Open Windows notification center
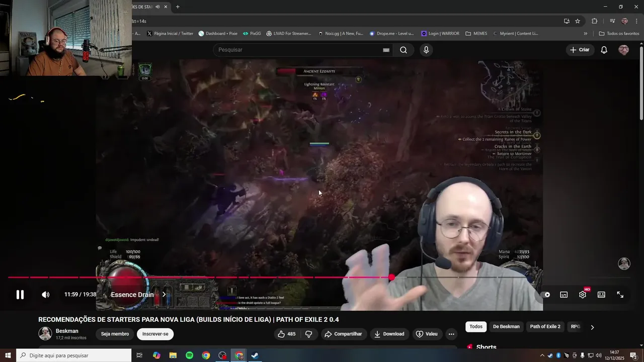Viewport: 644px width, 362px height. tap(633, 355)
